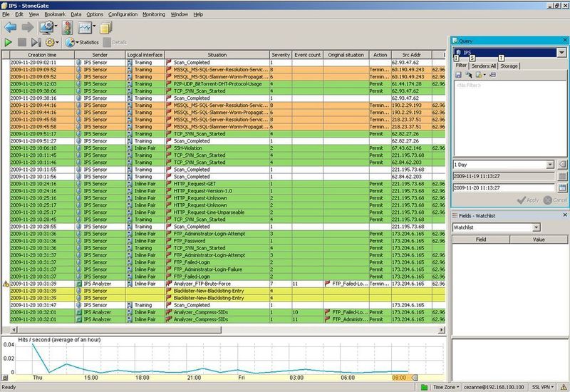Click the Apply button in Query panel
The height and width of the screenshot is (392, 570).
[528, 200]
